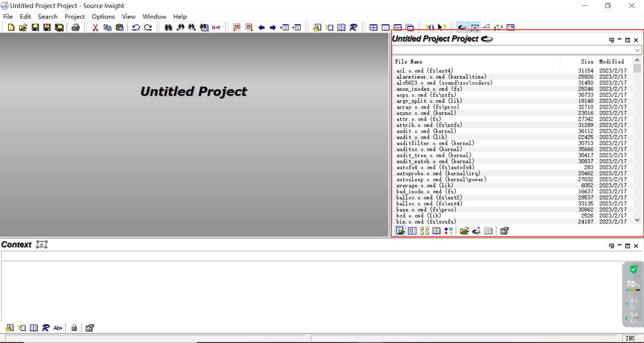Open the Window menu

tap(154, 16)
